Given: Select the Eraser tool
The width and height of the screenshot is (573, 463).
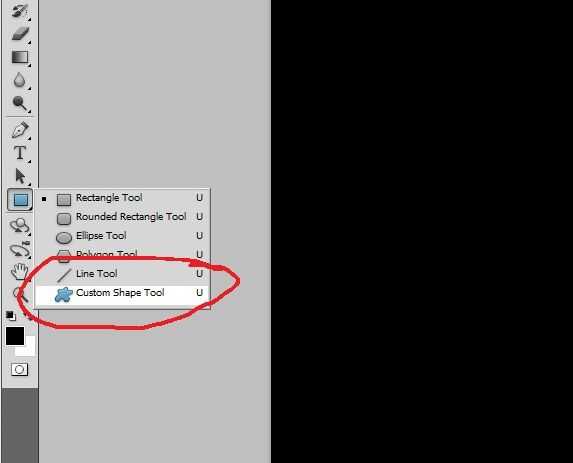Looking at the screenshot, I should point(20,34).
